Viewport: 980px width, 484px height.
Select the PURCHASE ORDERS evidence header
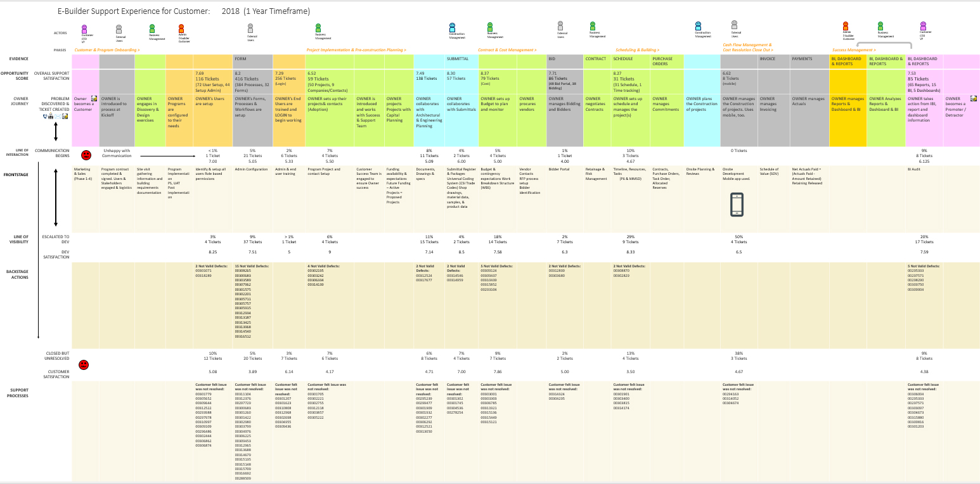tap(667, 62)
